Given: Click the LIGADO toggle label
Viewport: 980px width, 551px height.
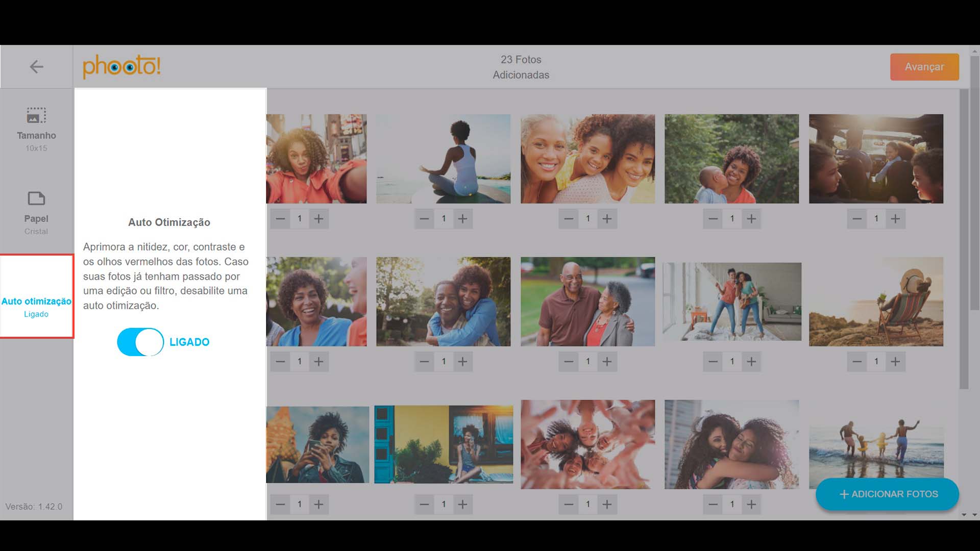Looking at the screenshot, I should coord(189,342).
